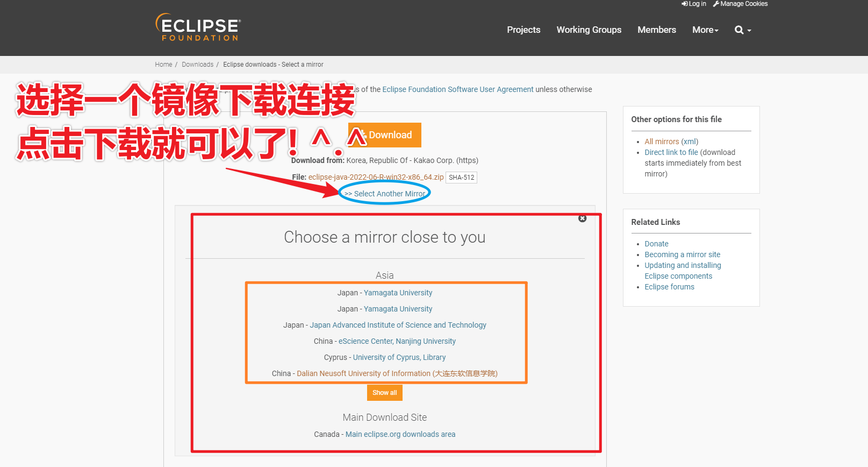868x467 pixels.
Task: Click 'Other options for this file' heading
Action: (x=676, y=119)
